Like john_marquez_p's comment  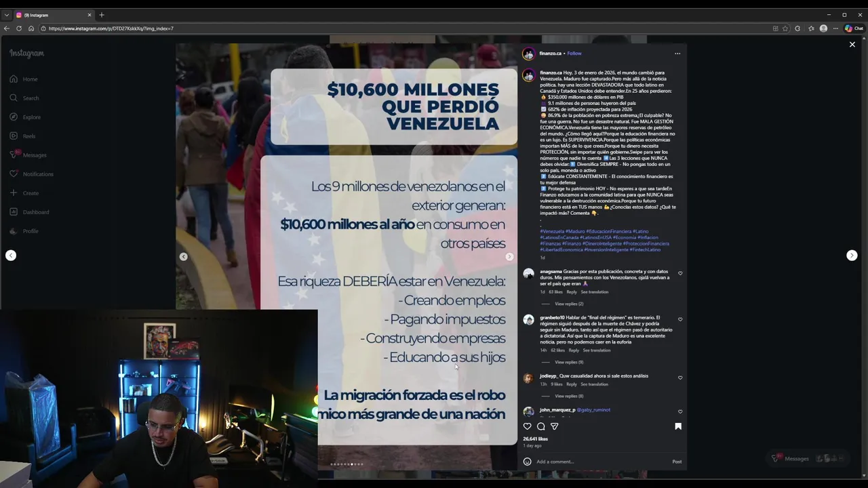(x=680, y=411)
